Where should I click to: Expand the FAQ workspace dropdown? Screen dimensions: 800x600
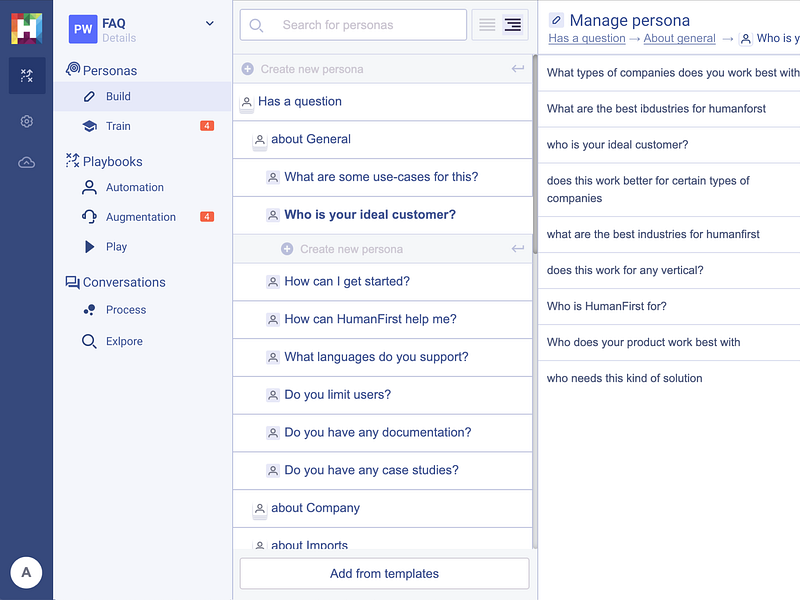coord(210,23)
